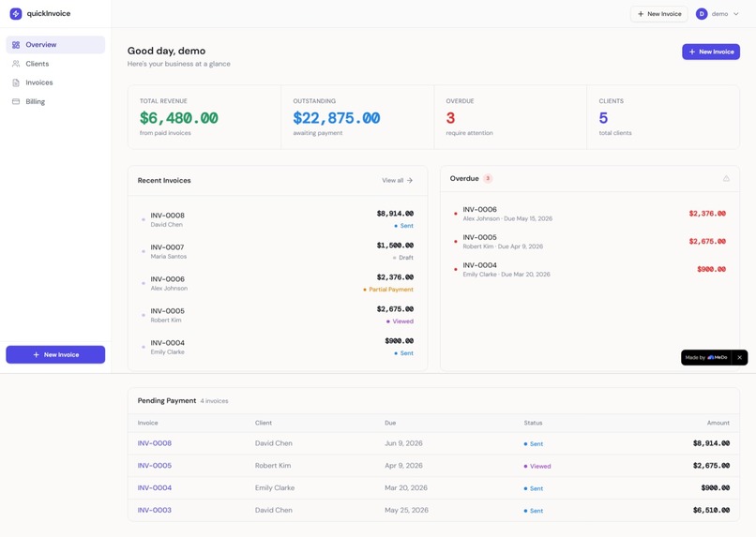The width and height of the screenshot is (756, 537).
Task: Open Overview in the sidebar
Action: pos(55,45)
